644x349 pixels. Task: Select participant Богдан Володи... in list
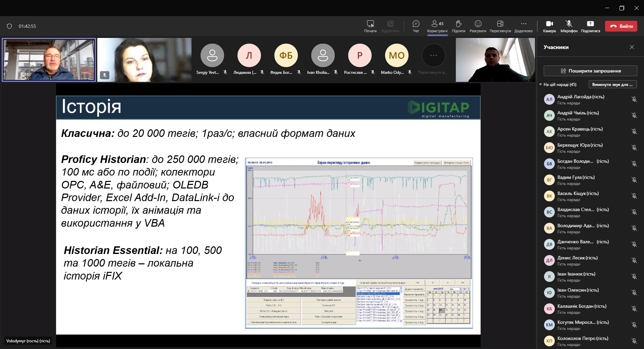click(590, 164)
